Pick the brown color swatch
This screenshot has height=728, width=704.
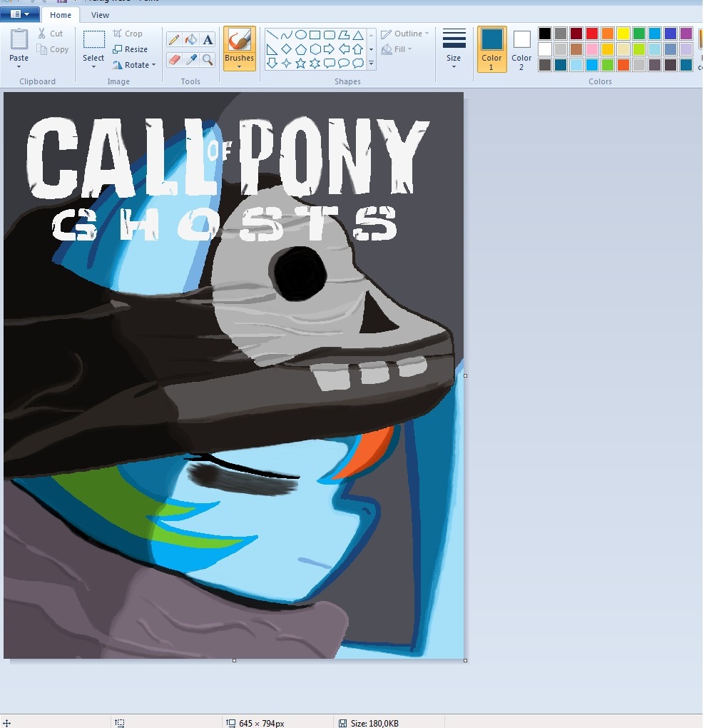tap(576, 49)
